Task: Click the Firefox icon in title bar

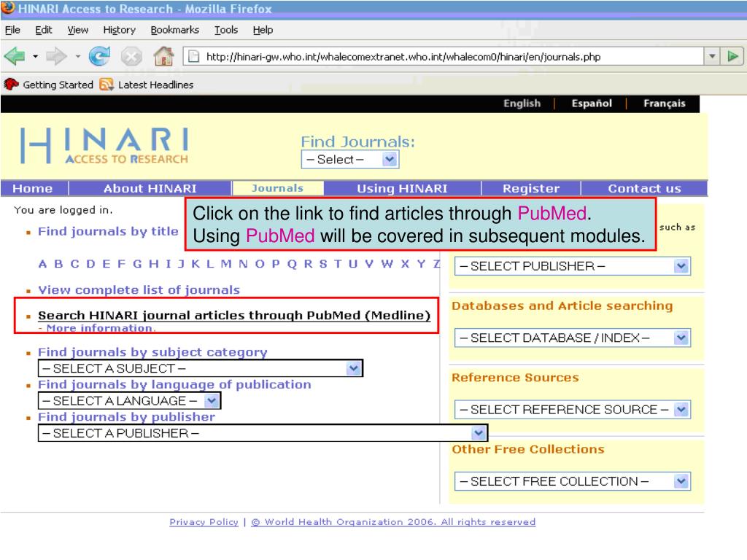Action: (8, 7)
